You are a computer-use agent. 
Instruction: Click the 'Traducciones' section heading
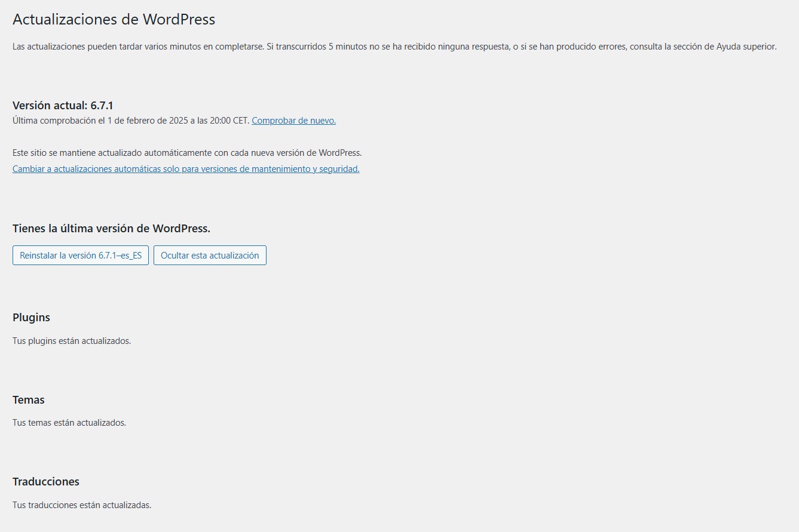click(46, 481)
